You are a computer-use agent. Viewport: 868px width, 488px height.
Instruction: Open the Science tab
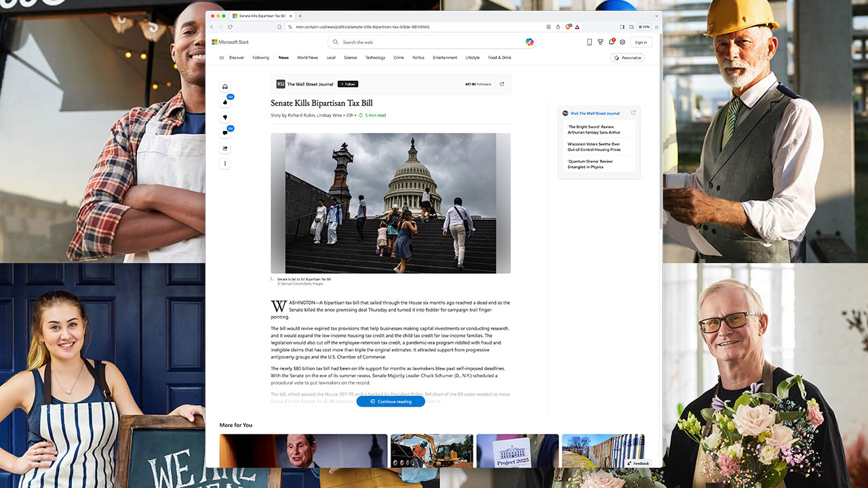click(351, 58)
